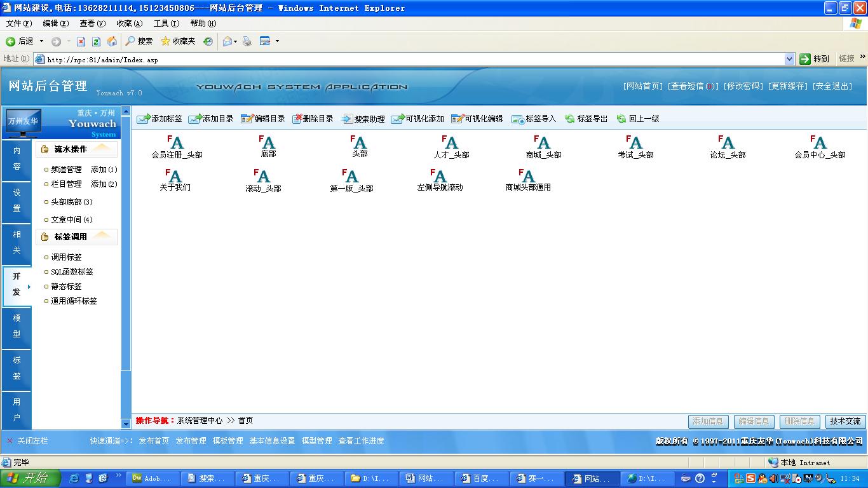This screenshot has width=868, height=488.
Task: Open the 考试_头部 tag folder icon
Action: (634, 142)
